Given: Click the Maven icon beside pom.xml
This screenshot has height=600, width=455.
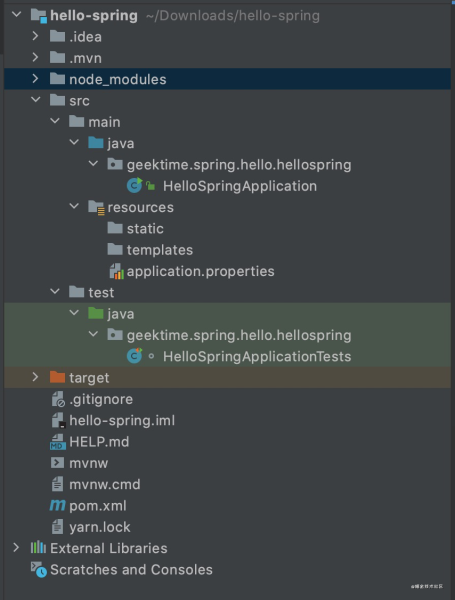Looking at the screenshot, I should pos(57,505).
